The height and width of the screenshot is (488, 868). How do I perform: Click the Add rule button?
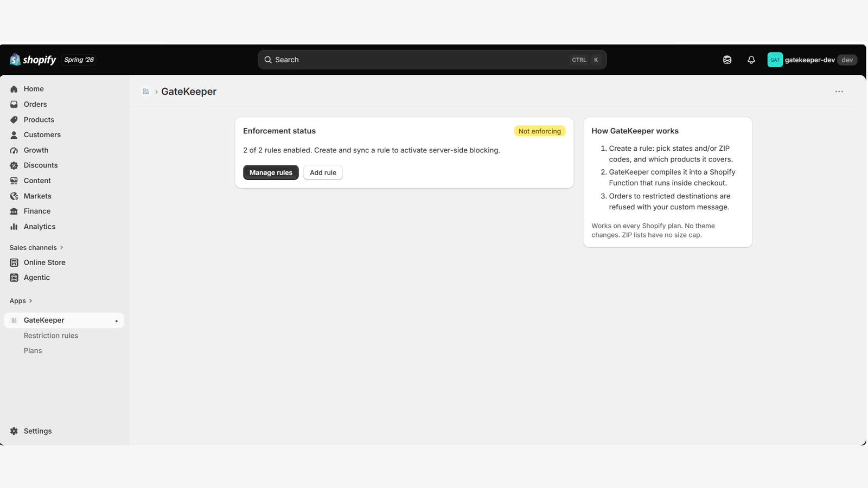323,172
